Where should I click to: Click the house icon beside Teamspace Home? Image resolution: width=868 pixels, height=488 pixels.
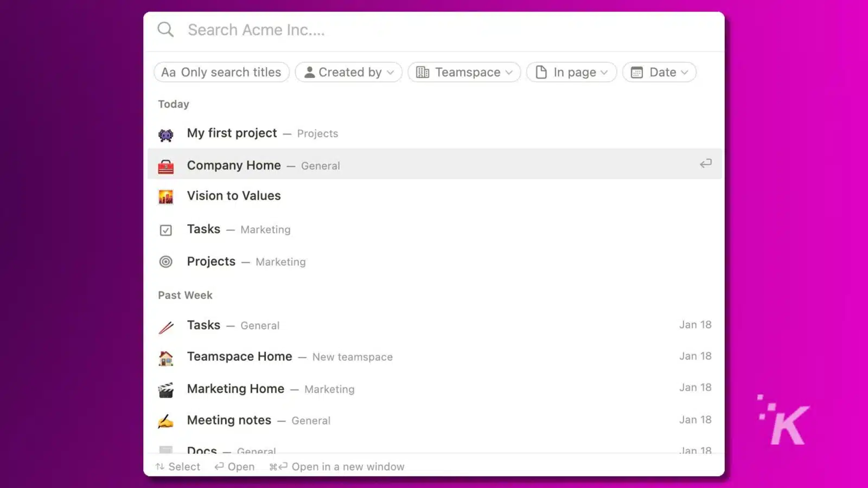(x=165, y=357)
